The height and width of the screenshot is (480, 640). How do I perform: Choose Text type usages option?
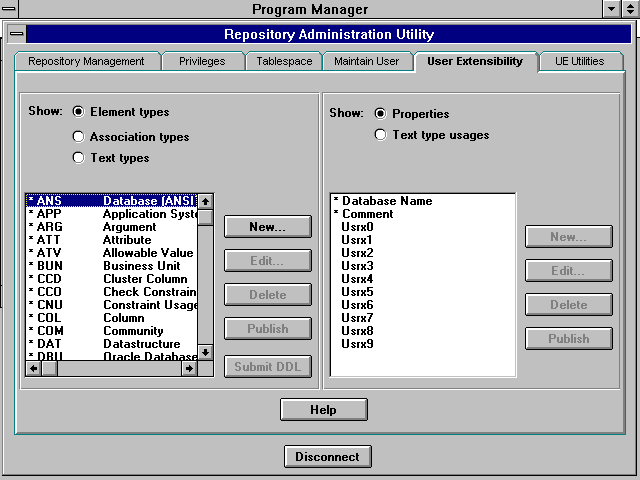381,135
